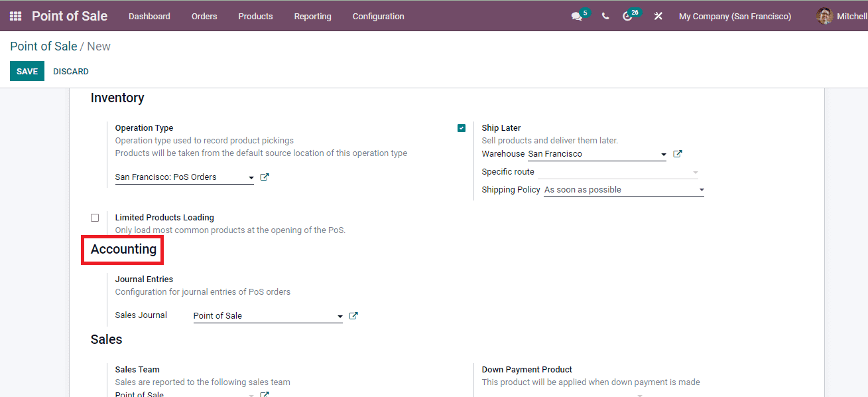The width and height of the screenshot is (868, 397).
Task: Open the apps menu grid
Action: click(x=15, y=15)
